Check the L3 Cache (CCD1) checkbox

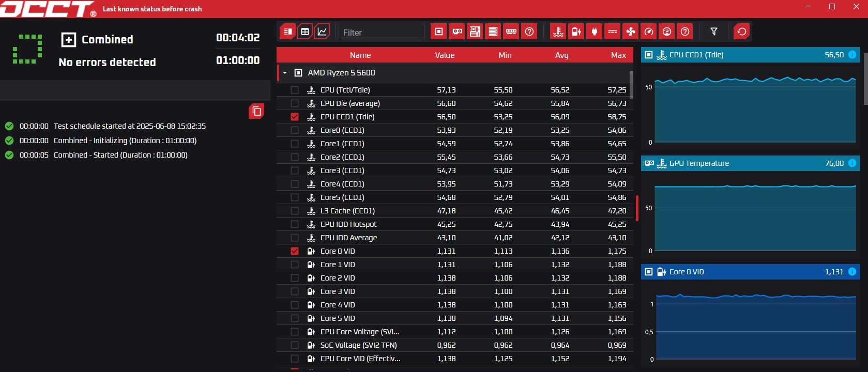295,211
